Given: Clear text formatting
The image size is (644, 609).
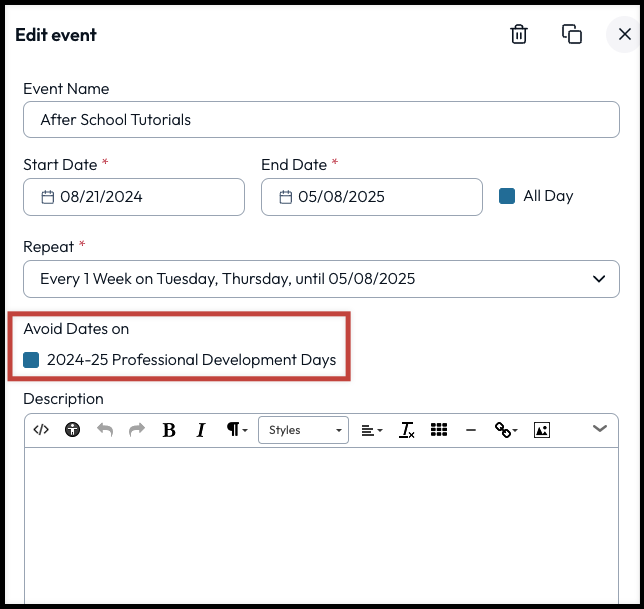Looking at the screenshot, I should (x=407, y=430).
